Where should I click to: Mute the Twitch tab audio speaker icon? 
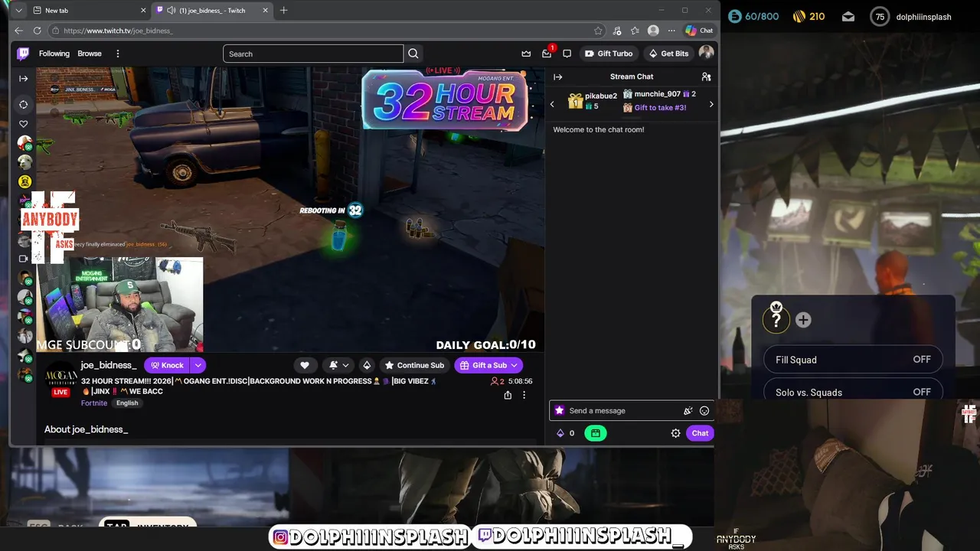pos(171,11)
